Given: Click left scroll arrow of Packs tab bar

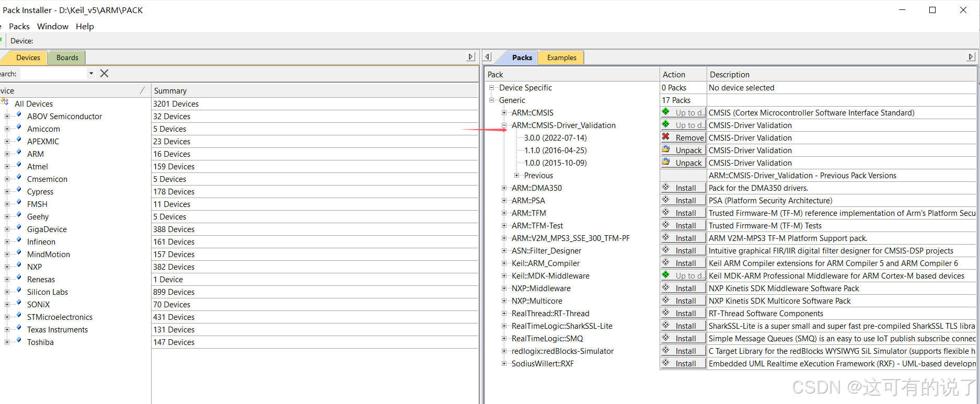Looking at the screenshot, I should click(x=488, y=57).
